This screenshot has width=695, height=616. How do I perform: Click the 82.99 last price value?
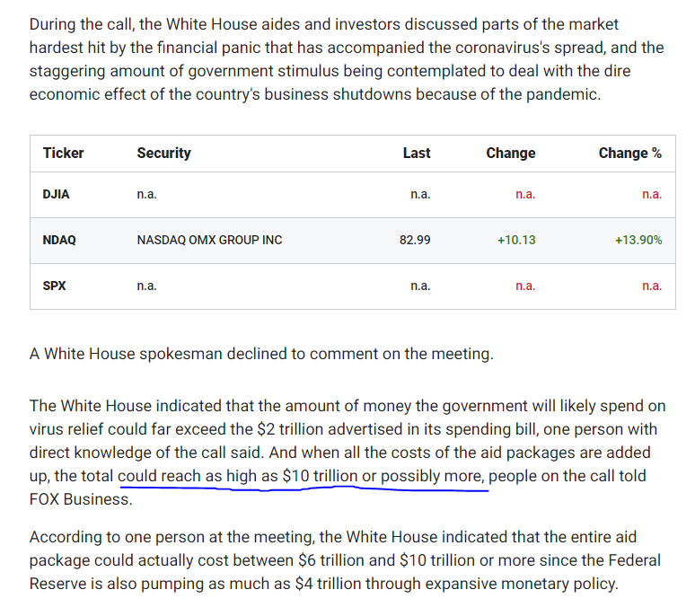coord(415,240)
